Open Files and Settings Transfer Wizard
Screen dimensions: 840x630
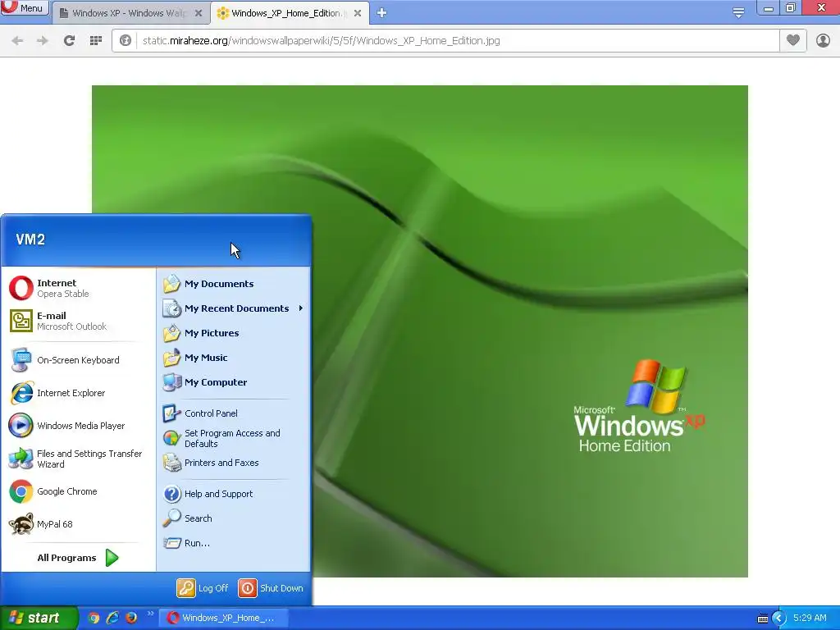[x=78, y=459]
